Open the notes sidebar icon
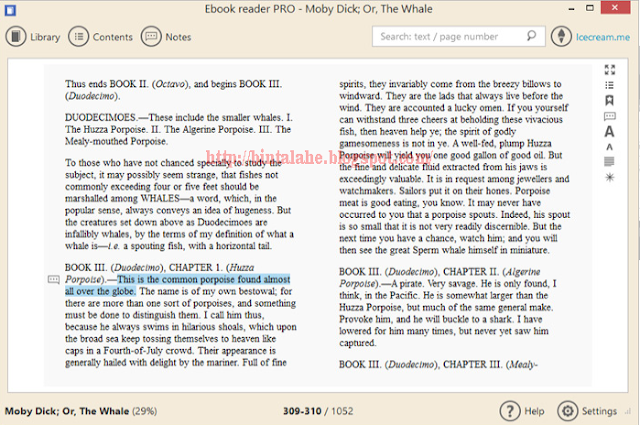640x425 pixels. (x=609, y=116)
